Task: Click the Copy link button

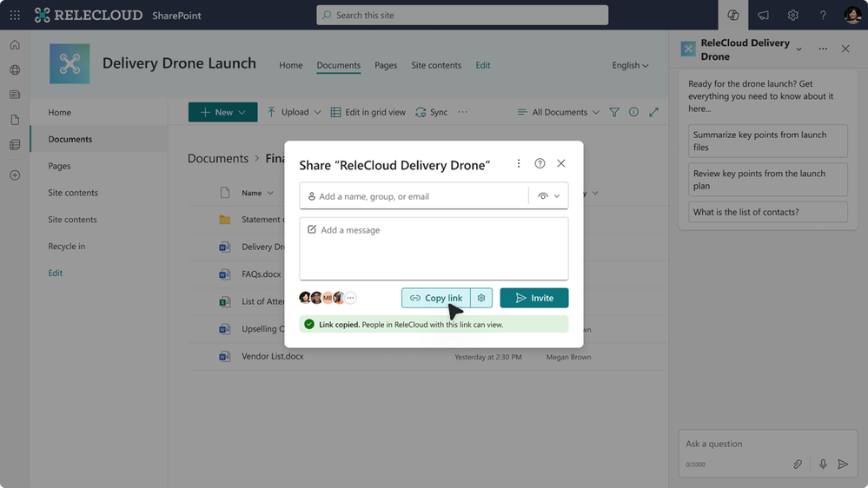Action: (x=436, y=298)
